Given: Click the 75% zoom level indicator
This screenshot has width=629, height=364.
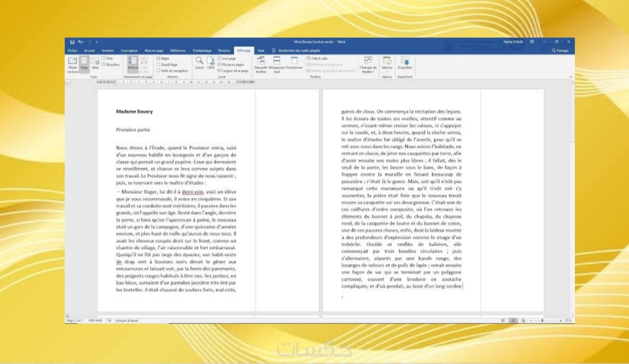Looking at the screenshot, I should [568, 321].
